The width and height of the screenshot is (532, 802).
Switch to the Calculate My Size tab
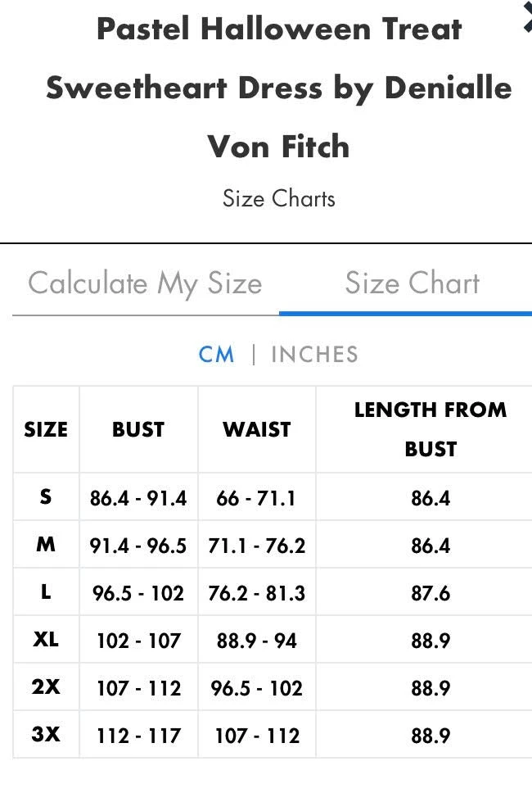(145, 284)
